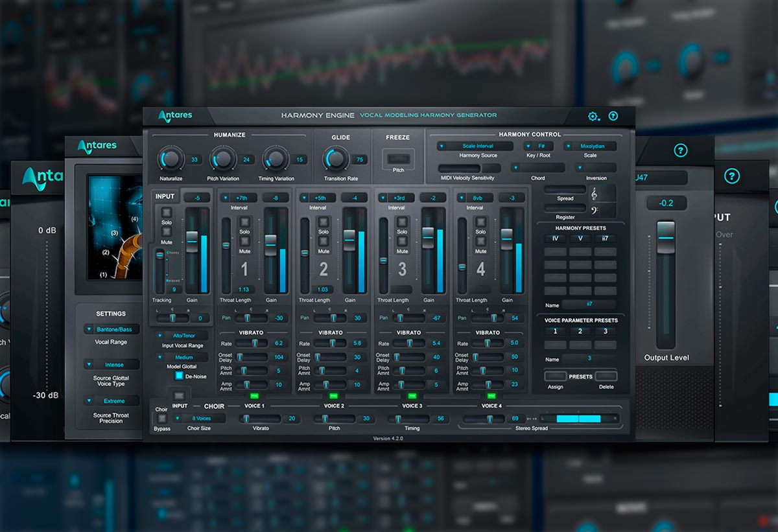Open Source Glottal Voice Type Intense dropdown

(x=112, y=365)
